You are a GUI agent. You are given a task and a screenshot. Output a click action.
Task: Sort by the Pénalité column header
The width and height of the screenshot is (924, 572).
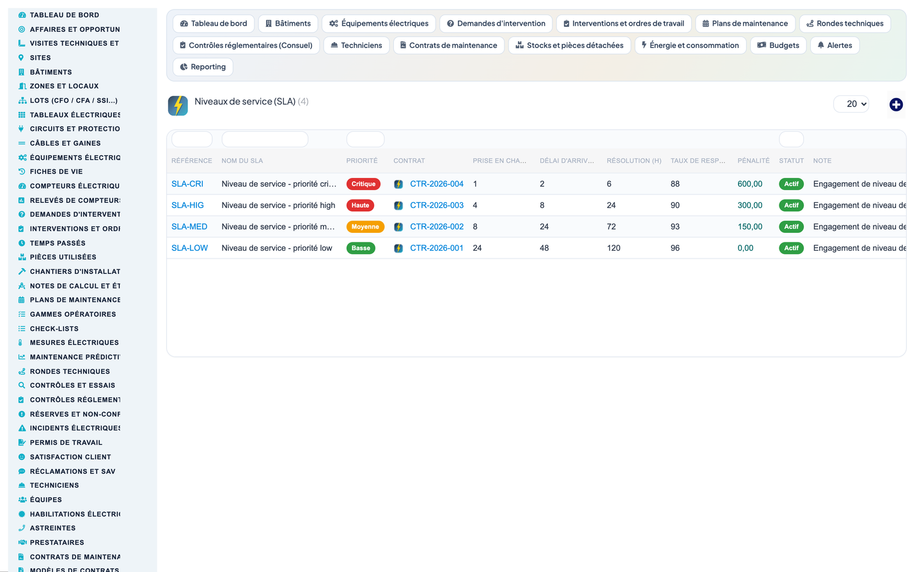click(753, 161)
